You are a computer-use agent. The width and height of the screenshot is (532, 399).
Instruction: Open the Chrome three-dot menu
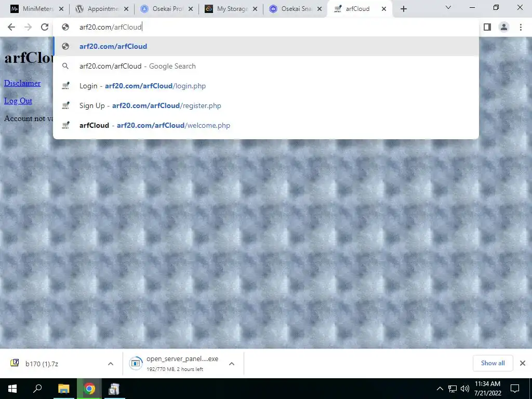521,27
